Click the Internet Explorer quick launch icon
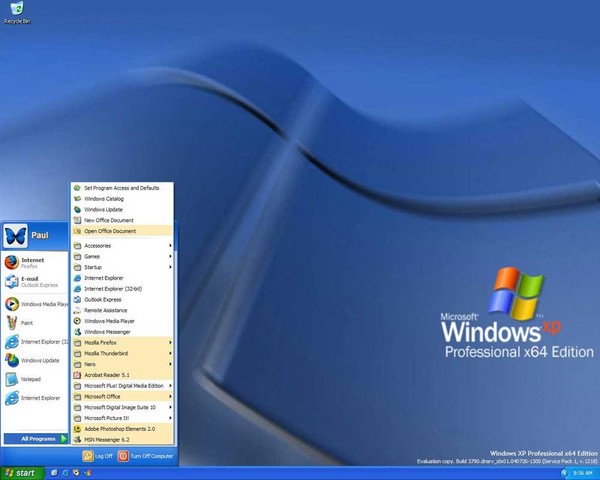The height and width of the screenshot is (480, 600). [65, 473]
